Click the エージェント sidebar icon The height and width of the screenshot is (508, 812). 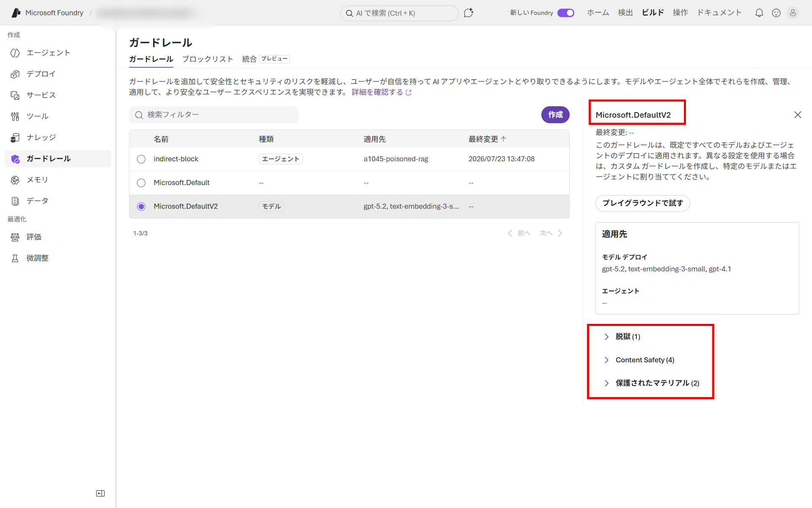point(15,53)
